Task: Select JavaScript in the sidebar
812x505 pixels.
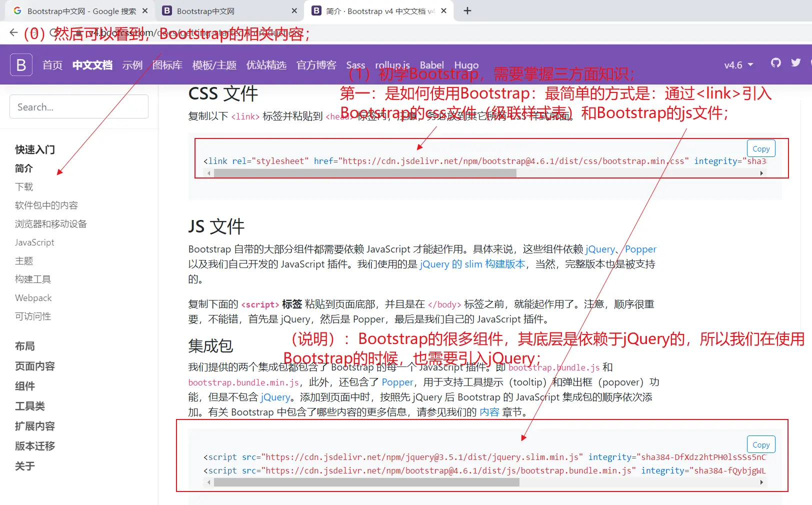Action: tap(34, 242)
